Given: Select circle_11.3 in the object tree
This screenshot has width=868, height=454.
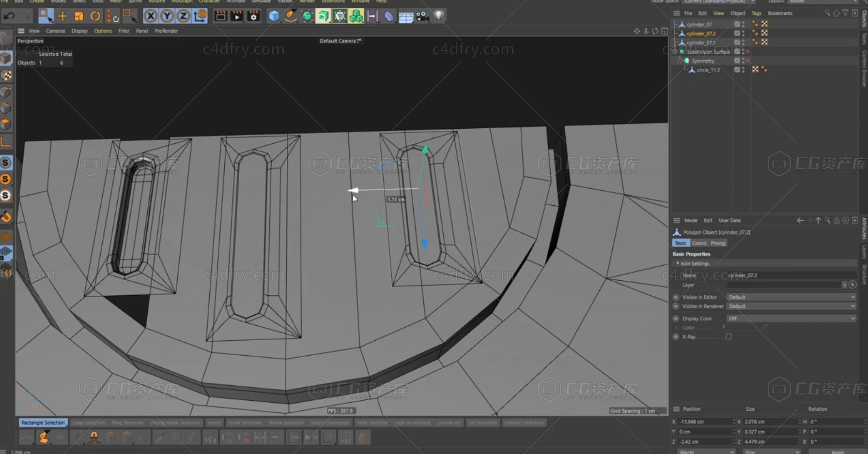Looking at the screenshot, I should click(708, 70).
